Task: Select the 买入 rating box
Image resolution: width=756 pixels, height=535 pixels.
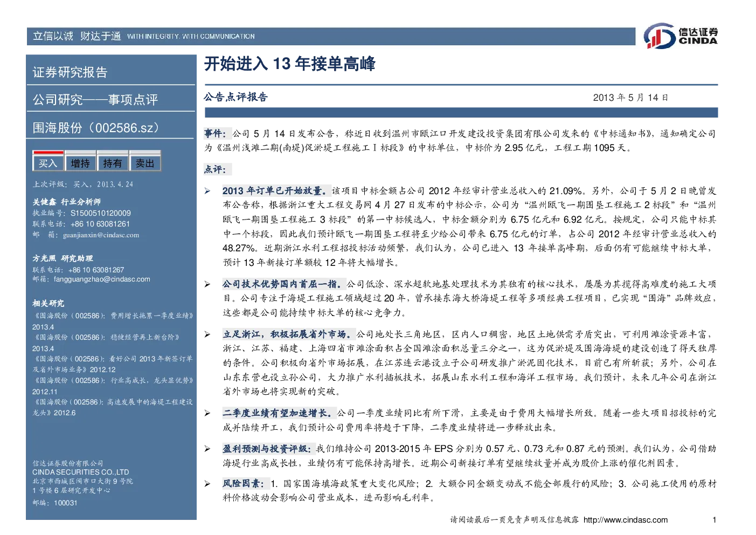Action: click(48, 163)
